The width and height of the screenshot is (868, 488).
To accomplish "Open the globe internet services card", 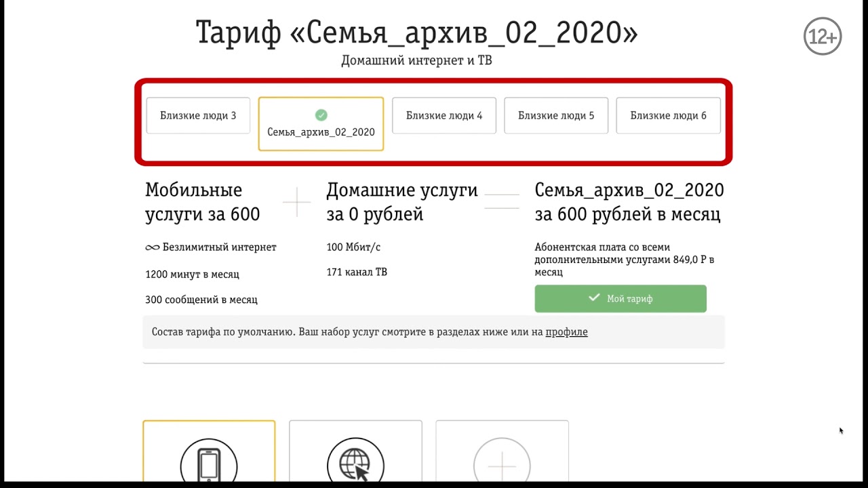I will coord(355,451).
